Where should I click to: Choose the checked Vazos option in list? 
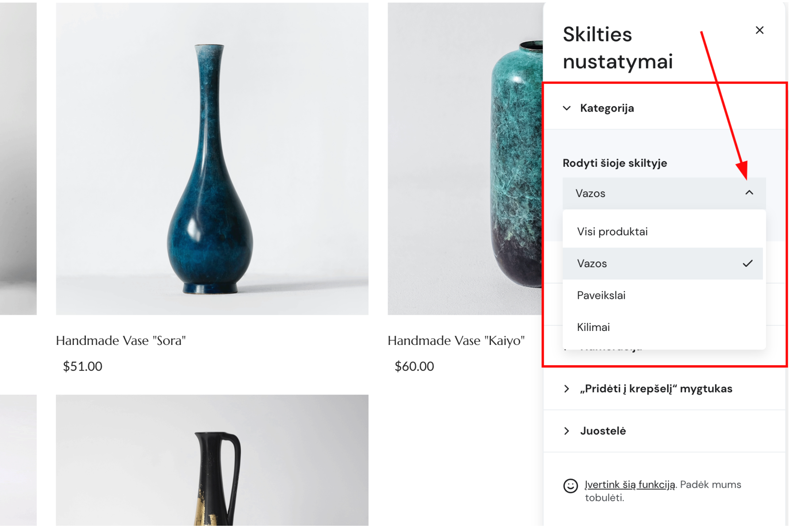(592, 263)
